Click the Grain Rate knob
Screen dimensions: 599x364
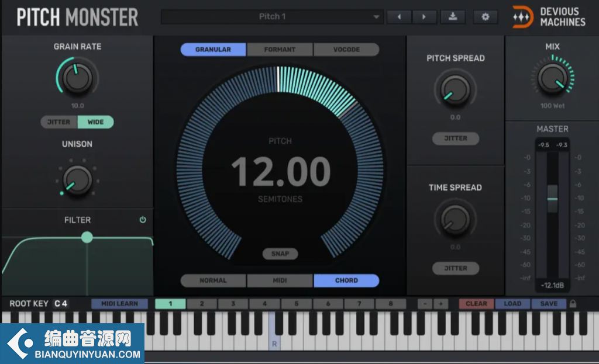coord(77,78)
